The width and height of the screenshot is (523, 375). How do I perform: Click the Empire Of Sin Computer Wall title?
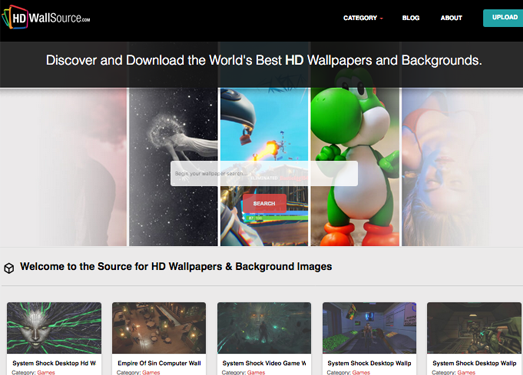[159, 363]
